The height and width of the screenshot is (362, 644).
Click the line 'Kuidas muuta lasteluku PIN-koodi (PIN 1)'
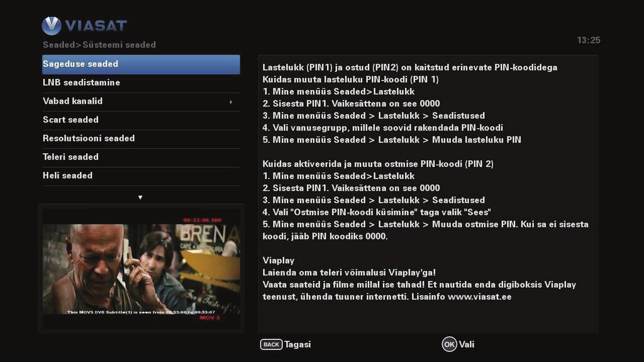click(x=350, y=79)
